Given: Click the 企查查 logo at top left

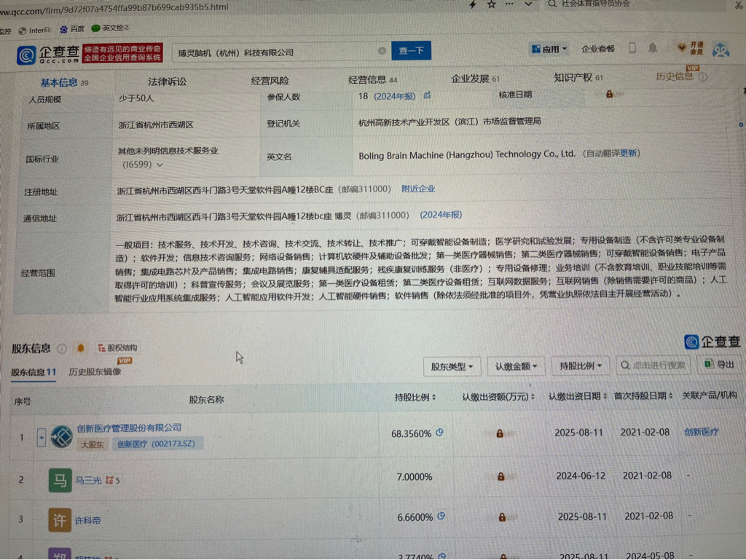Looking at the screenshot, I should [x=48, y=54].
